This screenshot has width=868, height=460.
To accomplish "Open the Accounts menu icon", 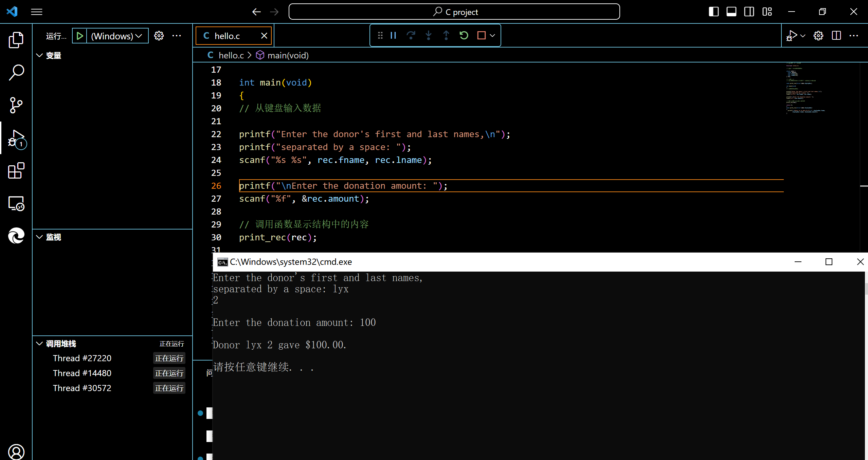I will [x=16, y=452].
